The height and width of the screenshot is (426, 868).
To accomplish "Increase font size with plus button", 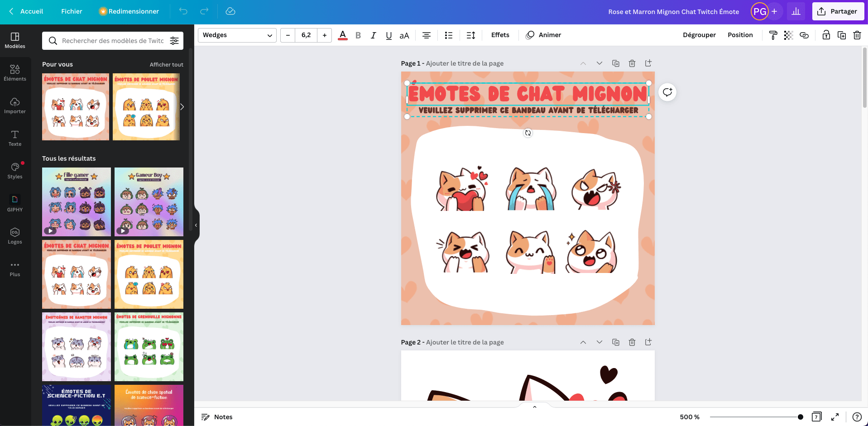I will pos(325,35).
